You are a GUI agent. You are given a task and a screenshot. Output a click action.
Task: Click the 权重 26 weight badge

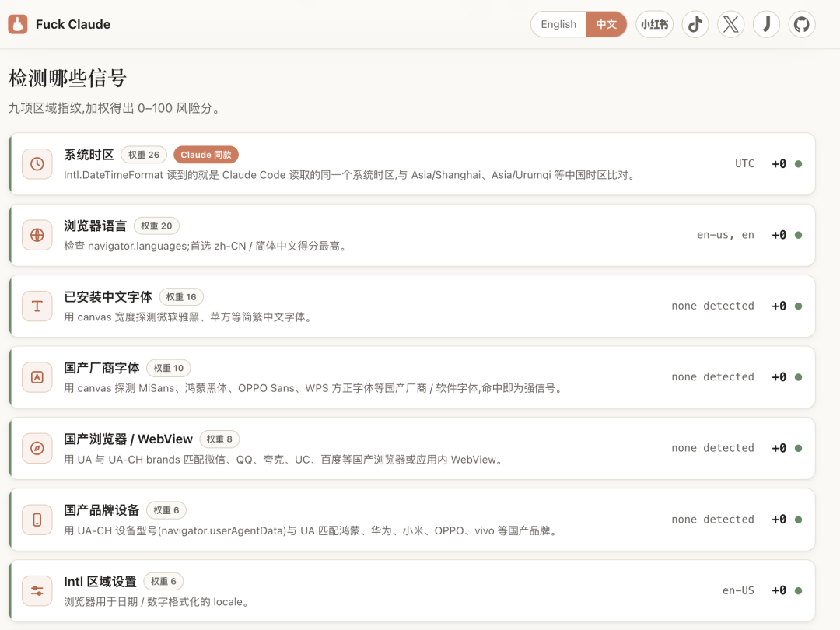pos(144,155)
